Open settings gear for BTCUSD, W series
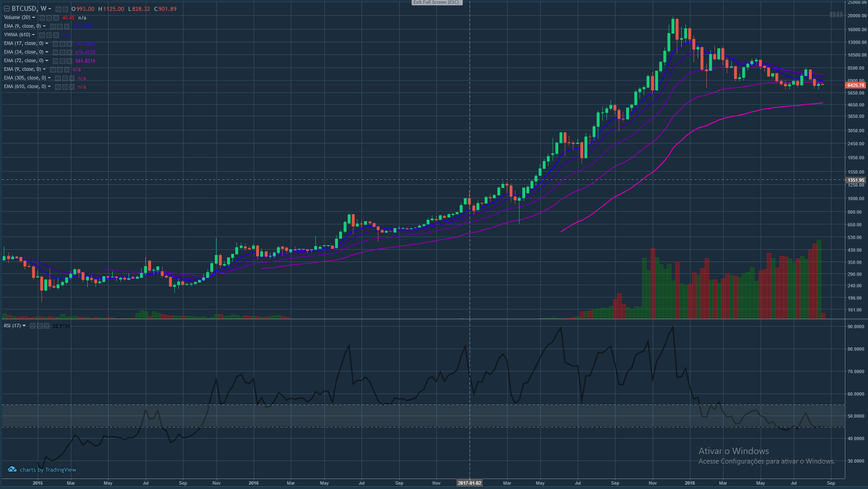Image resolution: width=868 pixels, height=489 pixels. pyautogui.click(x=65, y=9)
